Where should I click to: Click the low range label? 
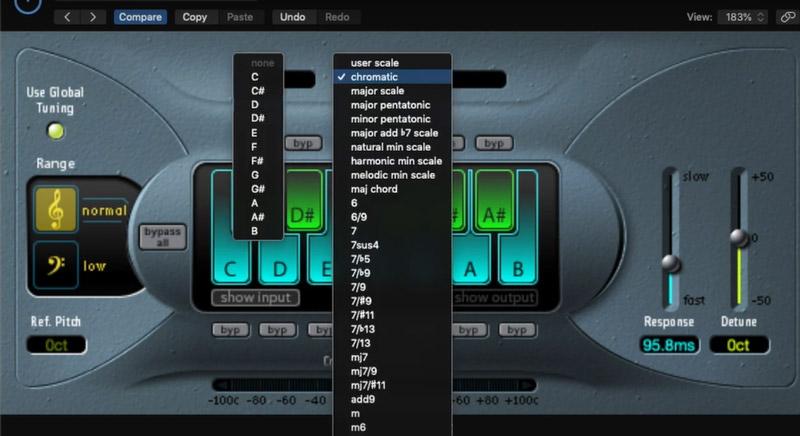coord(94,266)
